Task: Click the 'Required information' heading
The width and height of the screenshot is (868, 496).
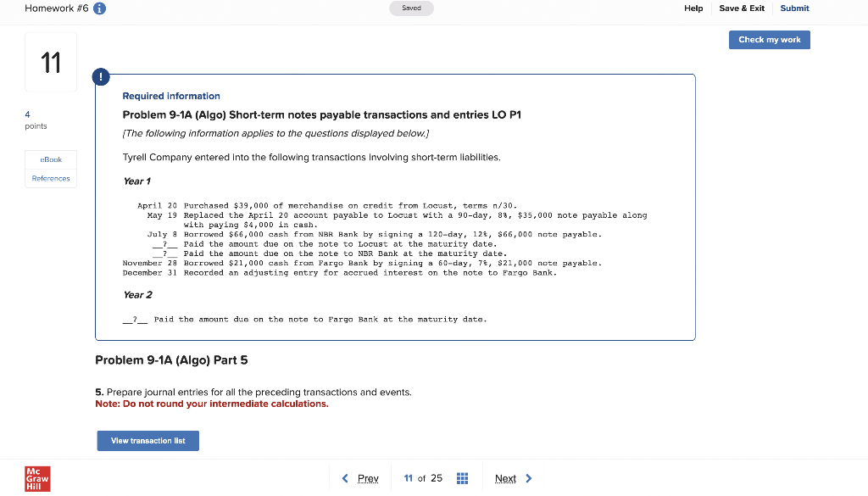Action: [171, 96]
